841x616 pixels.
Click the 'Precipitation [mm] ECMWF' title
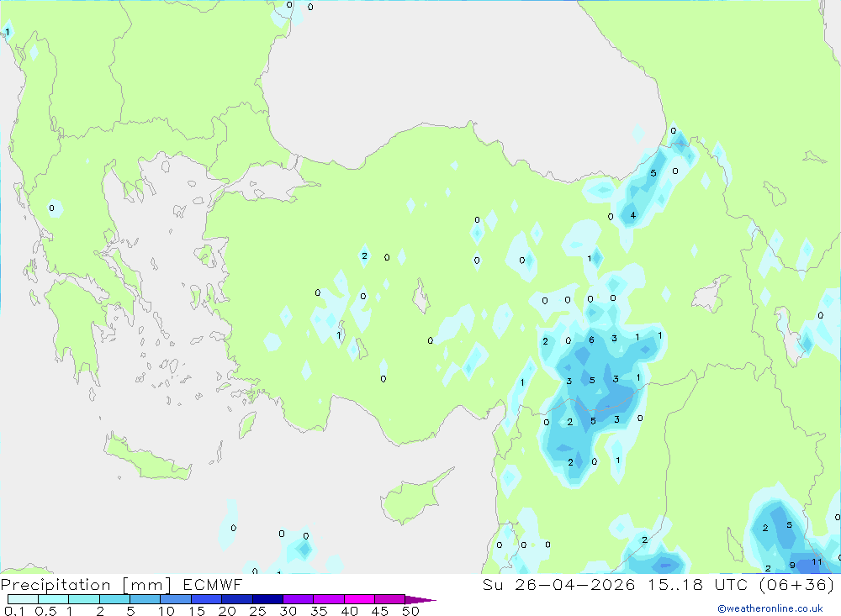pos(121,585)
